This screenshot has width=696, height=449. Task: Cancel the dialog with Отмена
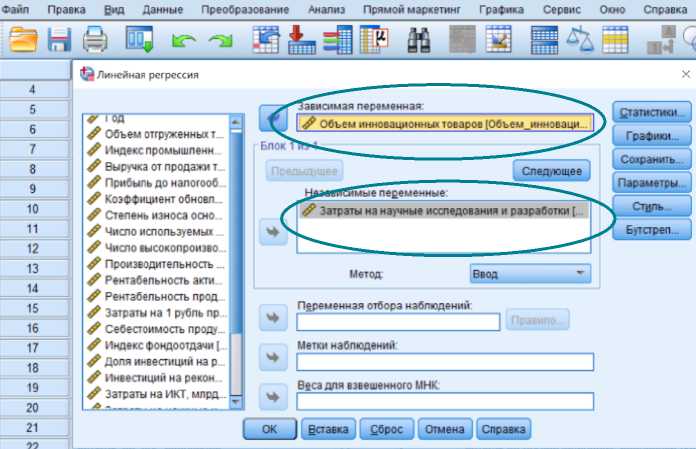click(445, 429)
